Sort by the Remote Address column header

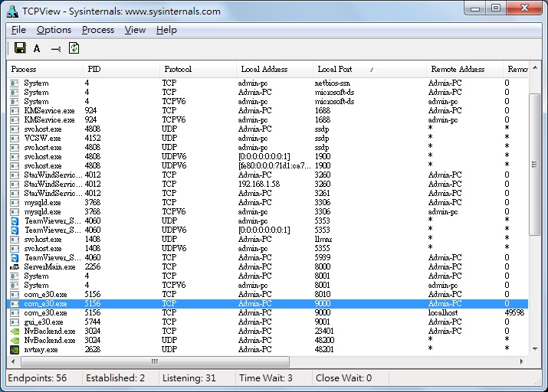[x=464, y=69]
